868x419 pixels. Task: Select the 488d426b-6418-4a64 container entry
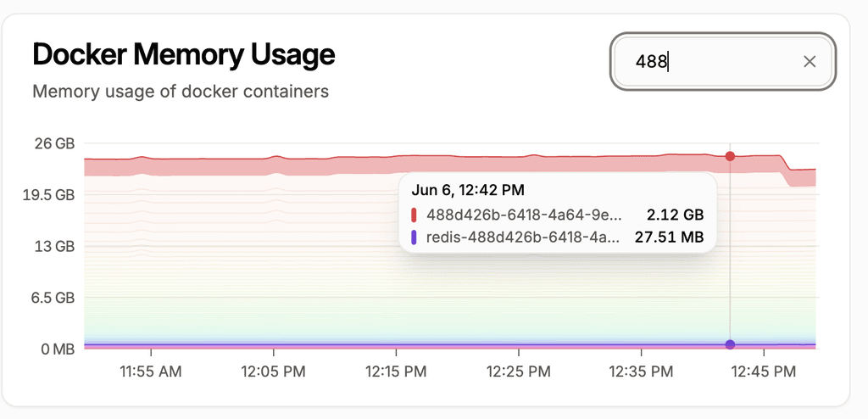tap(525, 215)
